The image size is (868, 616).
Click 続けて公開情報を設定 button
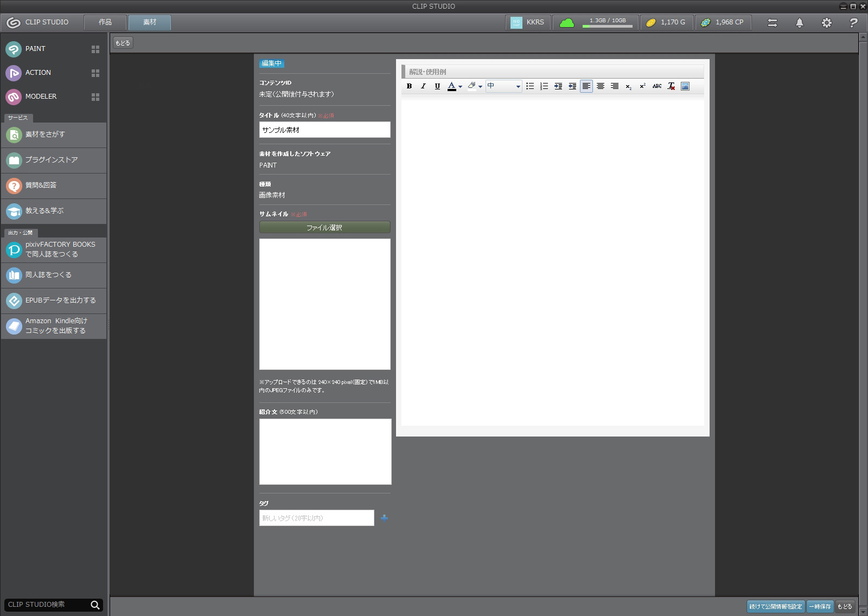776,606
